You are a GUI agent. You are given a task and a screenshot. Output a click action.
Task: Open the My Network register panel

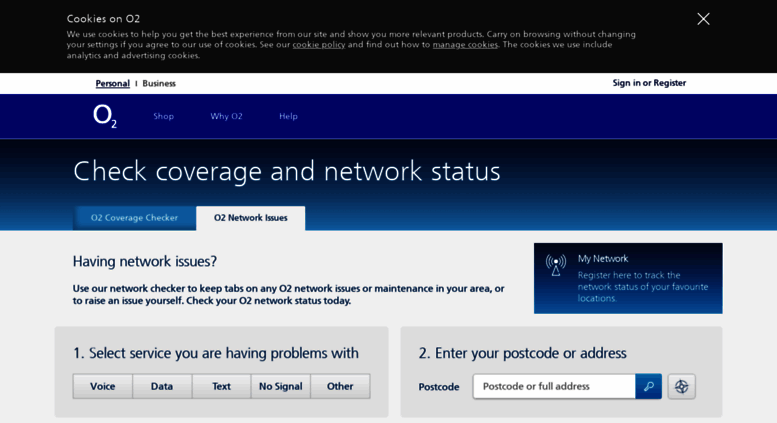pos(628,278)
